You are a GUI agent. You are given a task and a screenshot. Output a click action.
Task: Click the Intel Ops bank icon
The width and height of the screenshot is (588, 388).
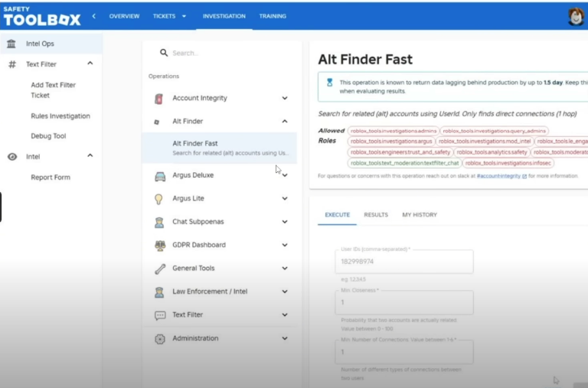pos(11,44)
